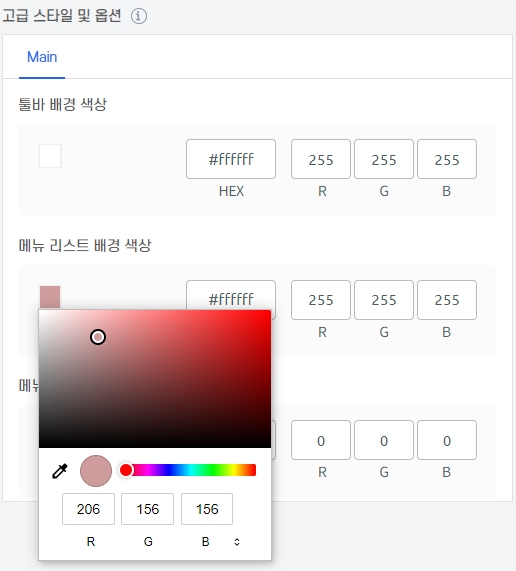The height and width of the screenshot is (571, 516).
Task: Click the pink 메뉴 리스트 배경 색상 swatch
Action: pos(50,297)
